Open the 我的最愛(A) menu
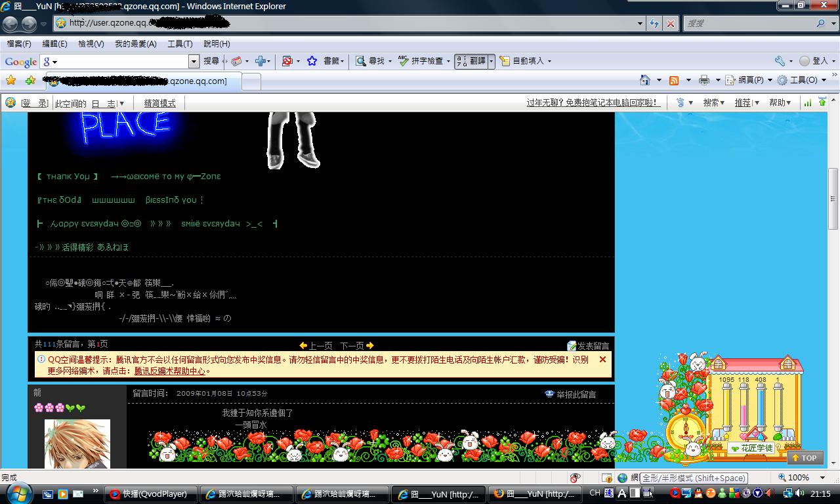This screenshot has width=840, height=504. click(x=135, y=44)
